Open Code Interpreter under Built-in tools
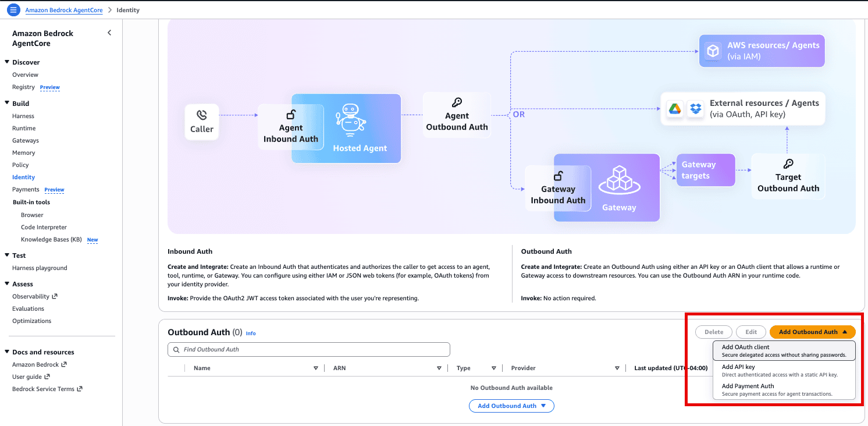Screen dimensions: 868x426 [x=44, y=227]
